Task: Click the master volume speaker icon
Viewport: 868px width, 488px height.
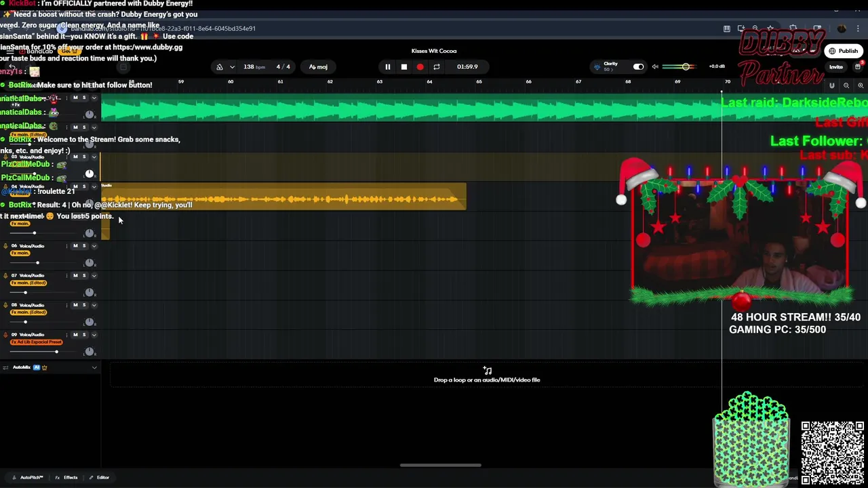Action: click(x=655, y=66)
